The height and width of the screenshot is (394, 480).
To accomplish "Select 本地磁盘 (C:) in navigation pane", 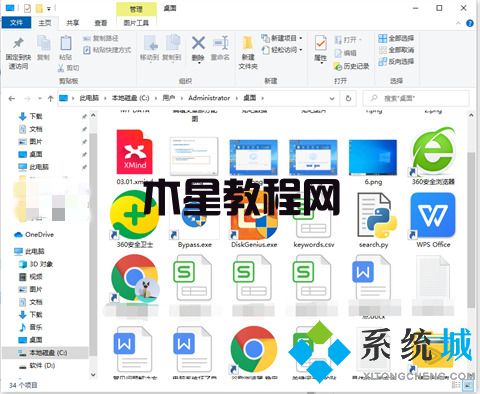I will [x=45, y=353].
